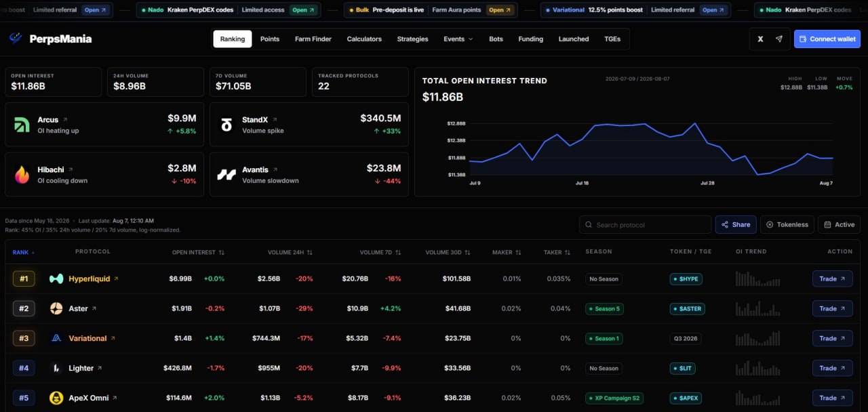The height and width of the screenshot is (412, 868).
Task: Click the Connect wallet button
Action: (x=827, y=39)
